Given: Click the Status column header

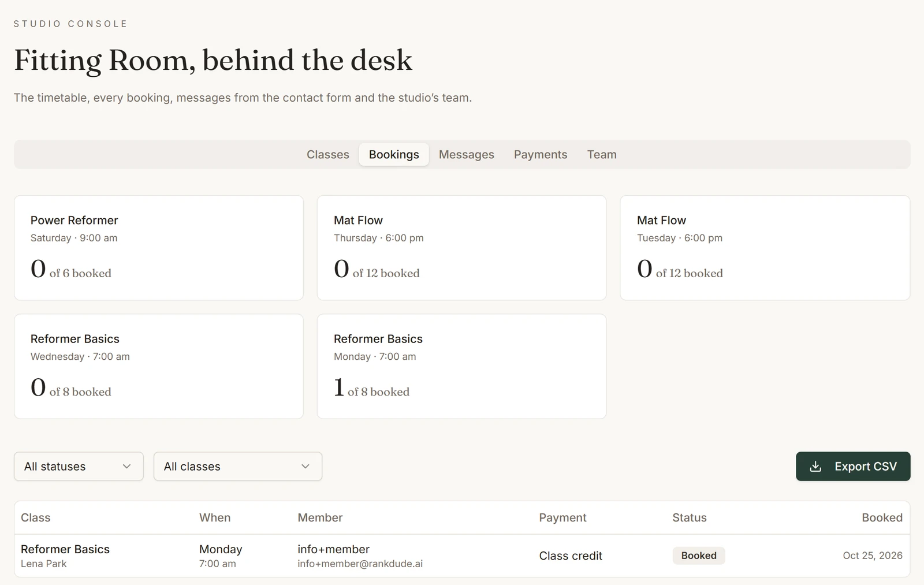Looking at the screenshot, I should (690, 517).
